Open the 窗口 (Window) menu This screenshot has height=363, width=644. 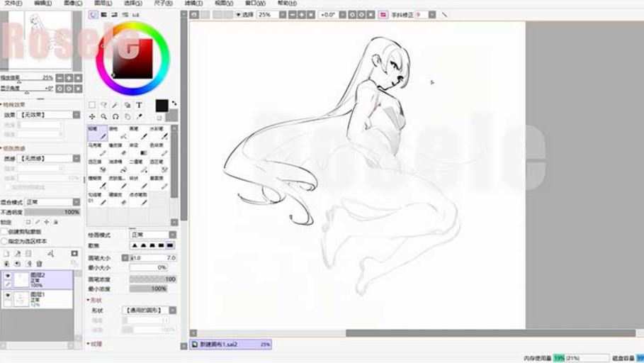click(x=251, y=3)
